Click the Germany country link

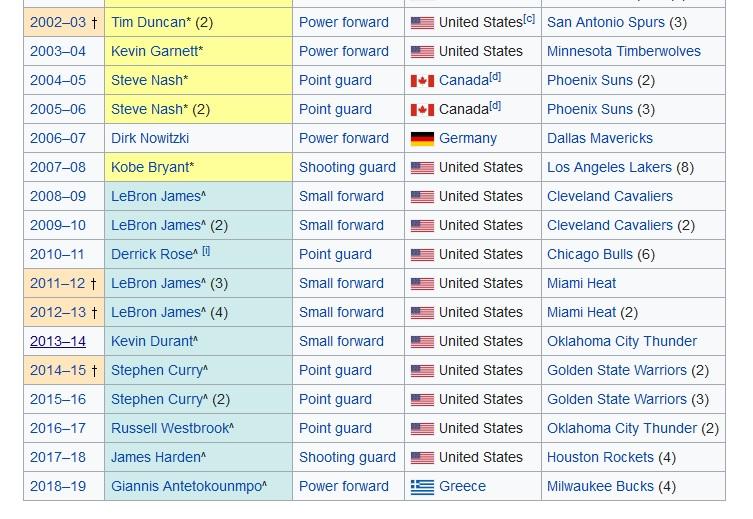468,138
